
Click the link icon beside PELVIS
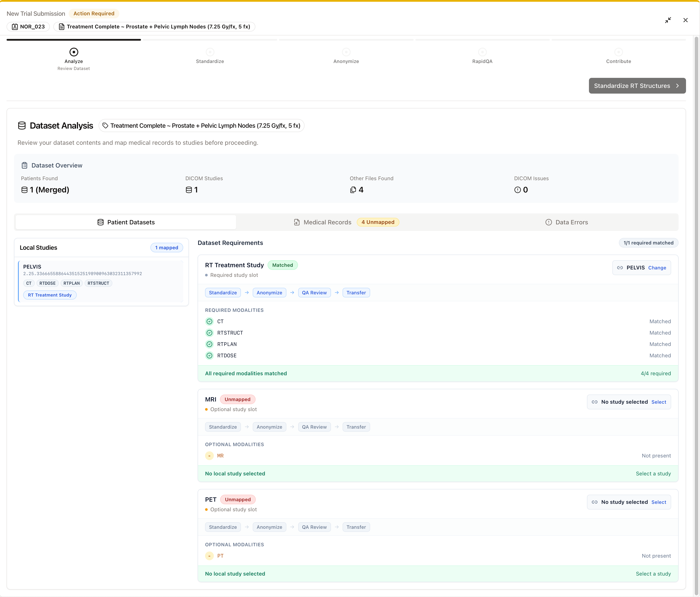click(x=620, y=268)
